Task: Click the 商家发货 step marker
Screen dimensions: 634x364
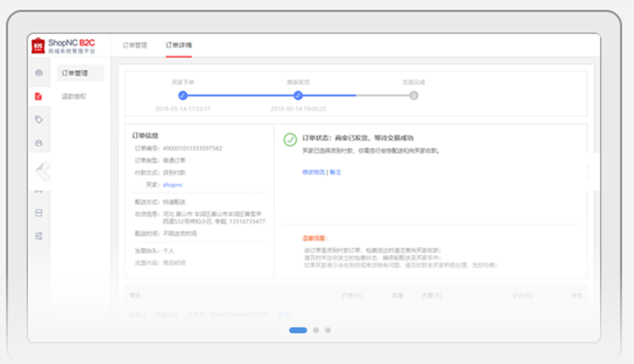Action: (x=298, y=96)
